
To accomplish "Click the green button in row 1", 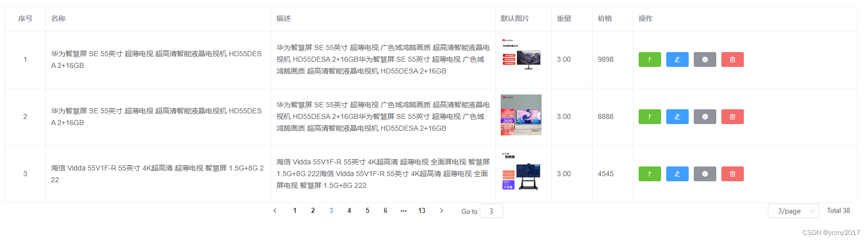I will click(x=649, y=60).
